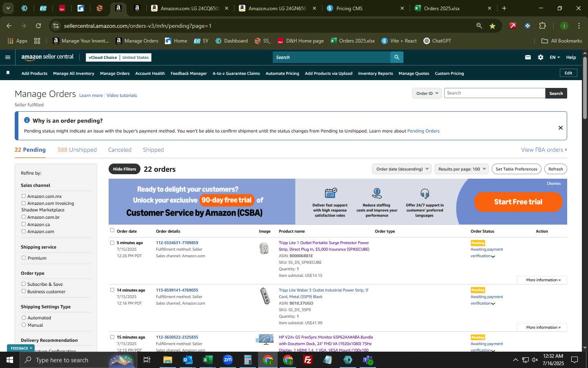
Task: Open the Seller Central hamburger menu
Action: coord(7,57)
